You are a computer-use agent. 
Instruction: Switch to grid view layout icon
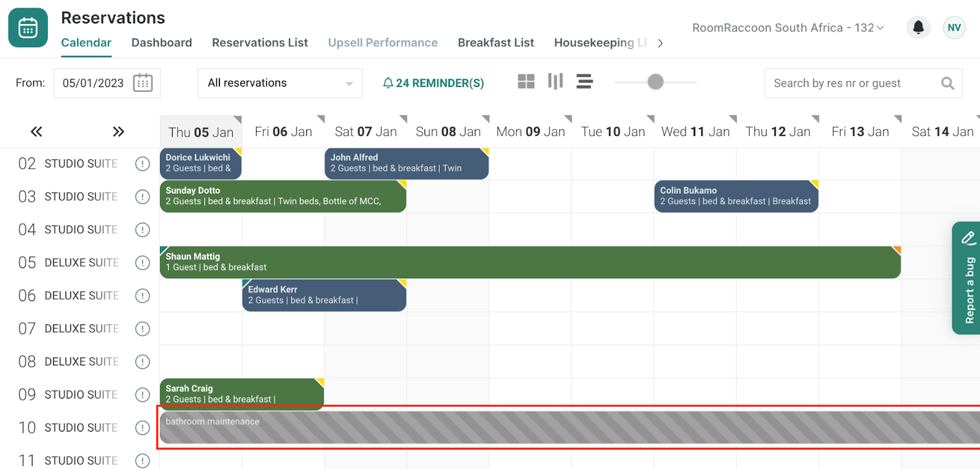point(526,82)
